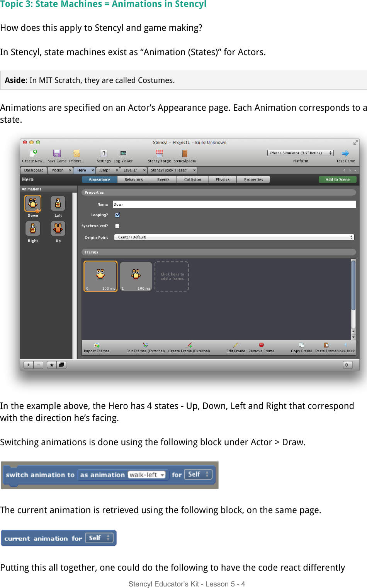Switch to the Physics tab
This screenshot has height=588, width=367.
[223, 179]
